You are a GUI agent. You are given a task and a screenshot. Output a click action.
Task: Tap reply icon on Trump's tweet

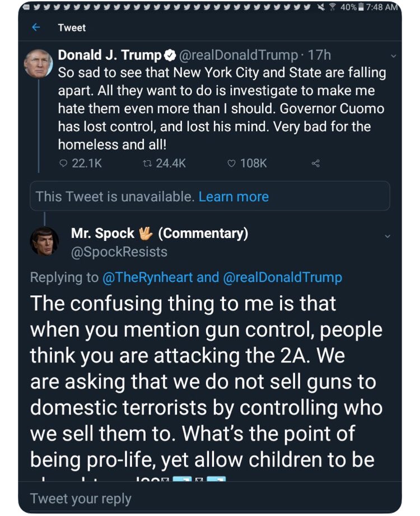tap(63, 163)
